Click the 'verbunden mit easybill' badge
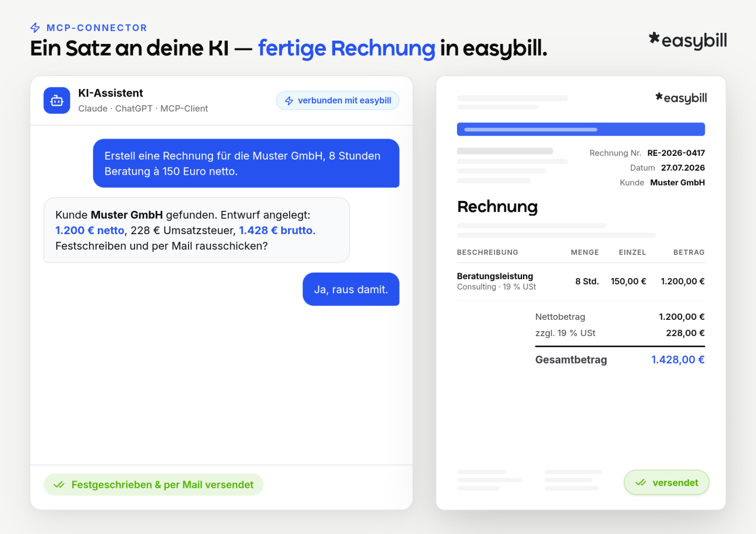This screenshot has height=534, width=756. [x=338, y=101]
